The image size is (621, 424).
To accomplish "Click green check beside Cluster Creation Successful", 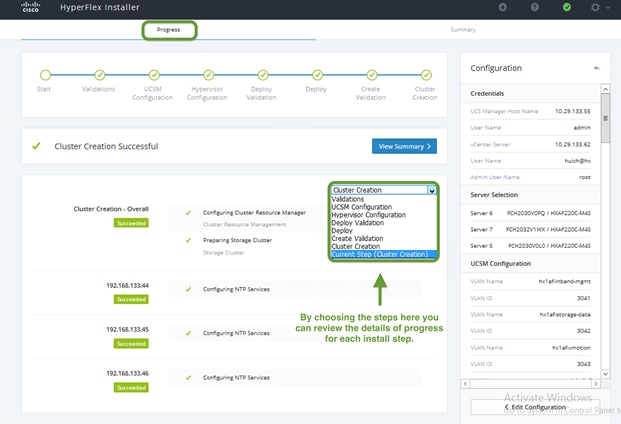I will [36, 146].
